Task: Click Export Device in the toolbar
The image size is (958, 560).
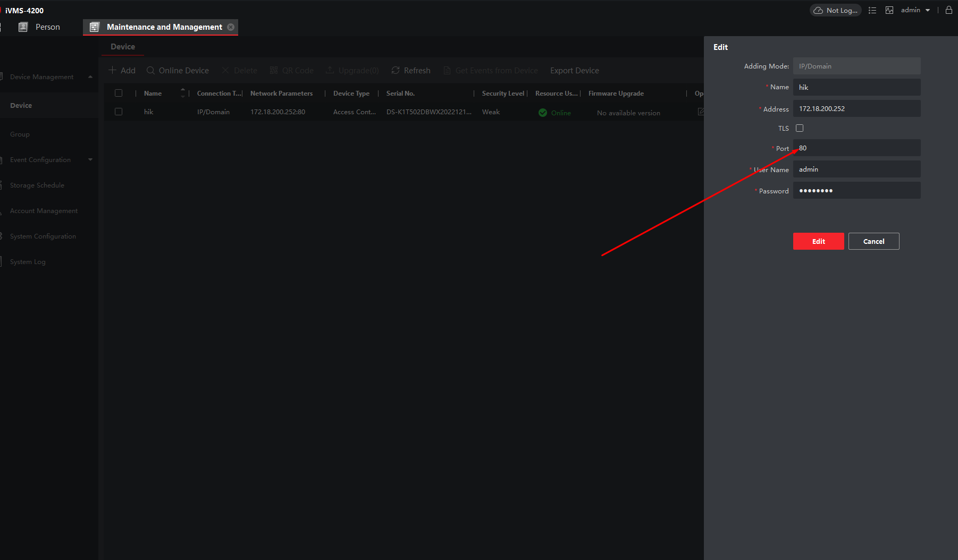Action: click(574, 70)
